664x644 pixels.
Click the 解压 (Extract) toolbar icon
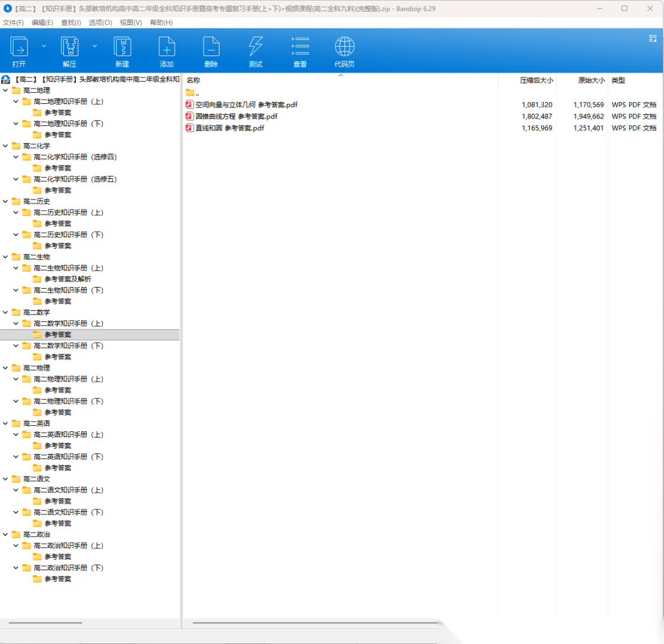click(x=69, y=47)
